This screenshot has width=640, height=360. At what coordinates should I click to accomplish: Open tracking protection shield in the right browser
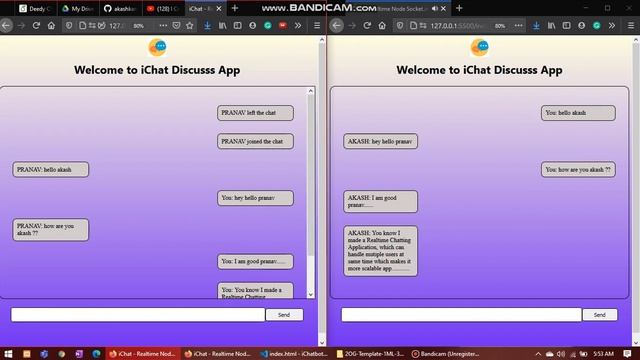point(400,26)
